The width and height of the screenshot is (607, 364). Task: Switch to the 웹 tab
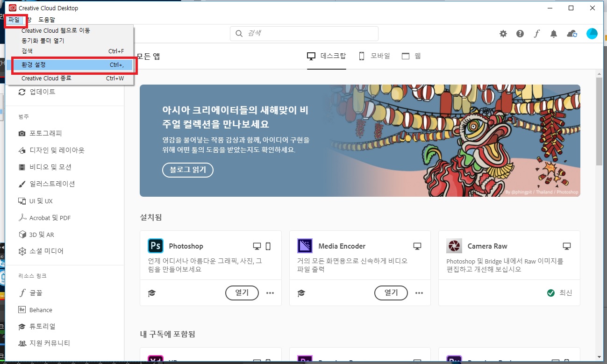411,56
